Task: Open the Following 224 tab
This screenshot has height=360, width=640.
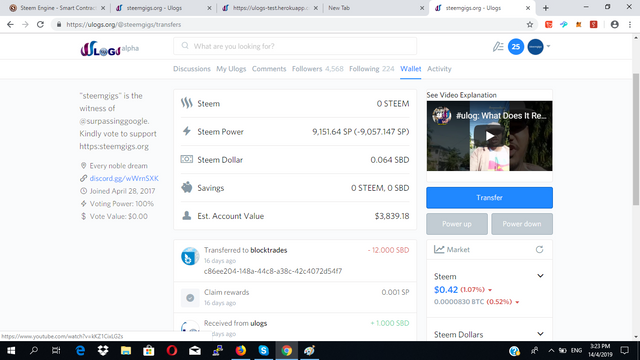Action: (x=371, y=69)
